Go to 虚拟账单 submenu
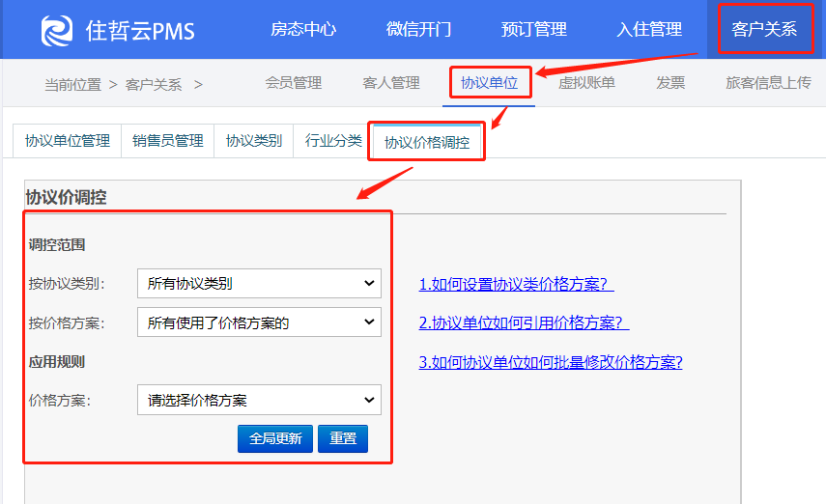The width and height of the screenshot is (826, 504). click(586, 83)
